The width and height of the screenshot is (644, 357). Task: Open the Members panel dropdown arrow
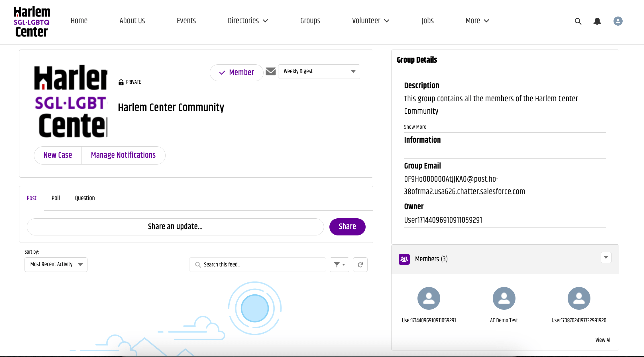(x=606, y=258)
